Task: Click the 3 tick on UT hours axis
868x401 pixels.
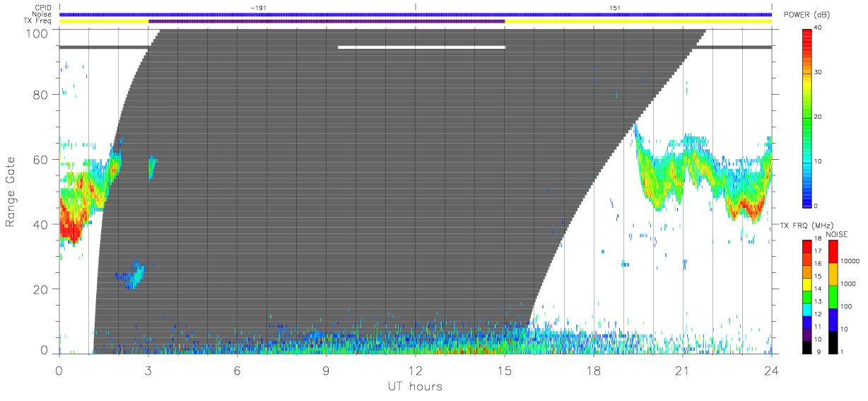Action: coord(148,370)
